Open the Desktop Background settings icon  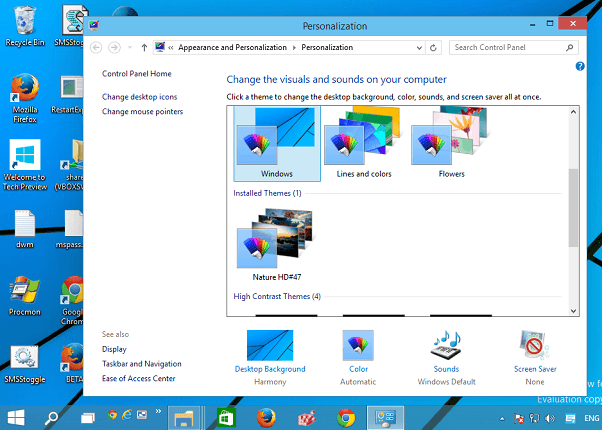point(270,346)
